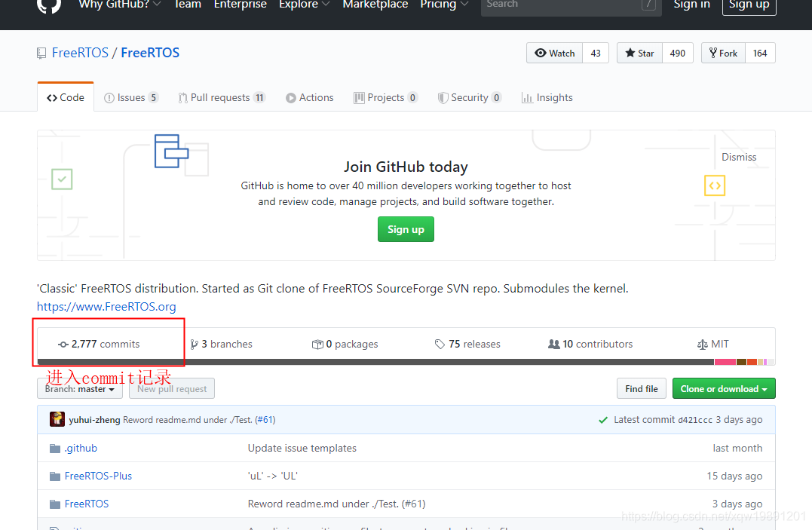View the 43 watchers count

pyautogui.click(x=596, y=53)
